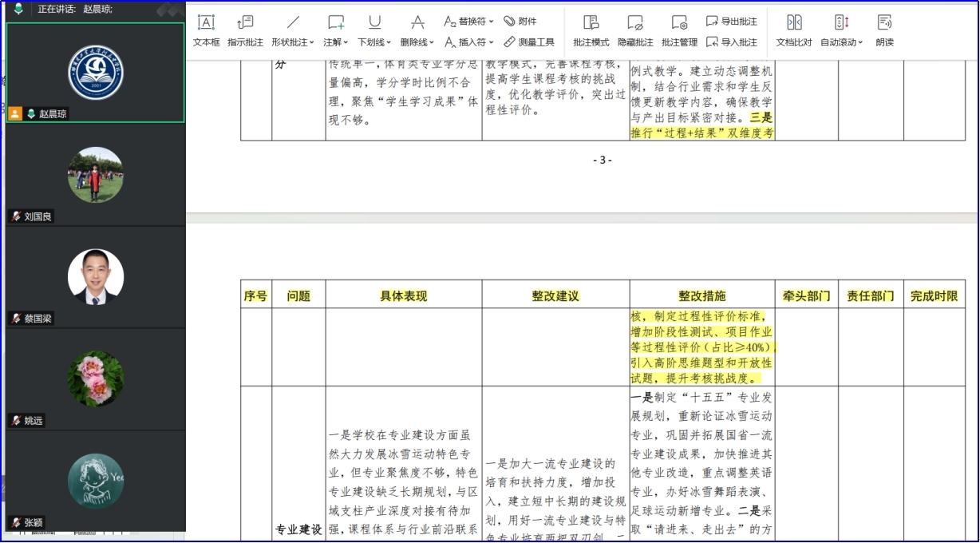Start 朗读 read aloud
This screenshot has height=543, width=980.
click(x=884, y=30)
